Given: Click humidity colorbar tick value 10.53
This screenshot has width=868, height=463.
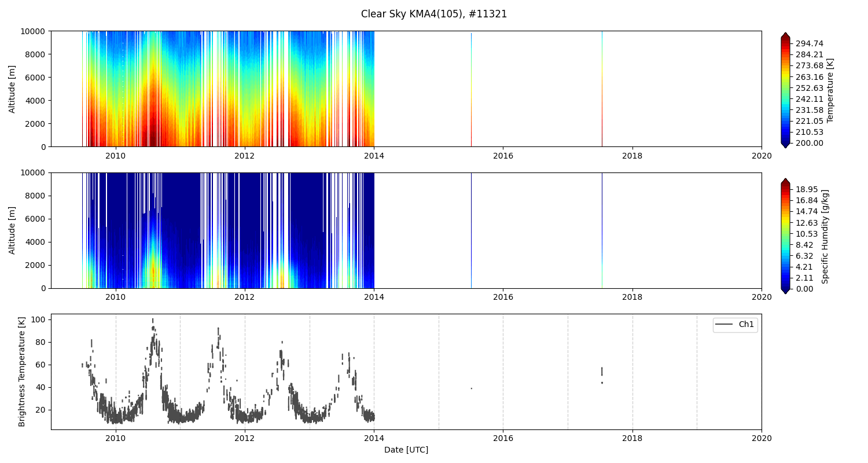Looking at the screenshot, I should [807, 234].
